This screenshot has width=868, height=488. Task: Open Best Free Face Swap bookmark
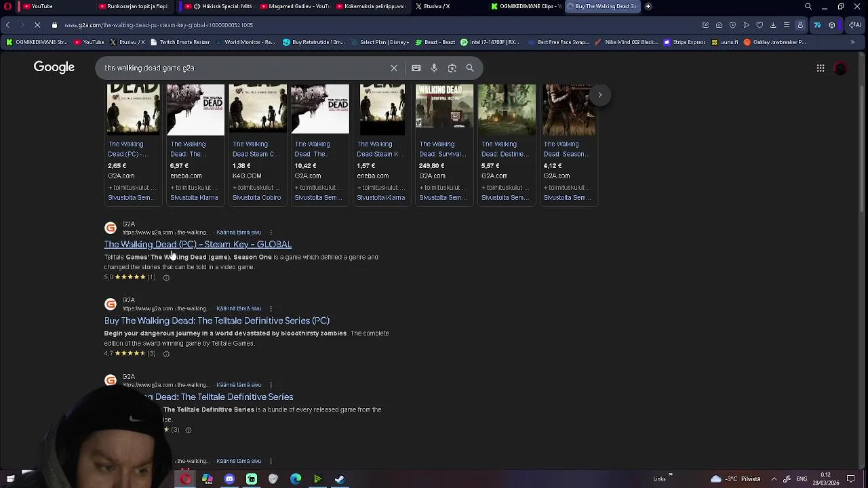pyautogui.click(x=559, y=42)
